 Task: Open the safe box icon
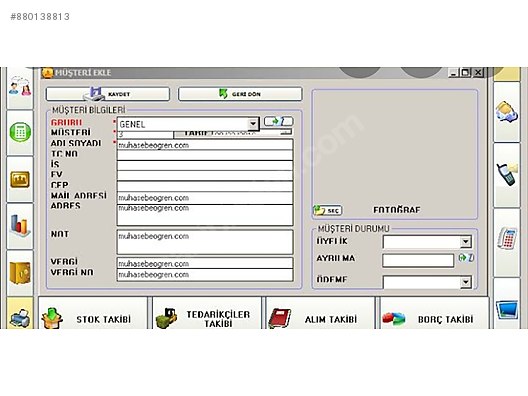click(x=20, y=273)
